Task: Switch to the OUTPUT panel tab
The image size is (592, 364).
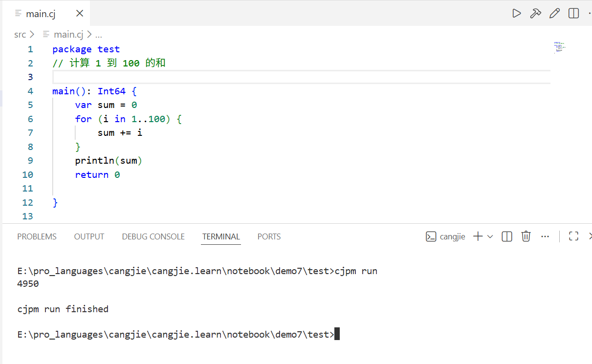Action: [89, 236]
